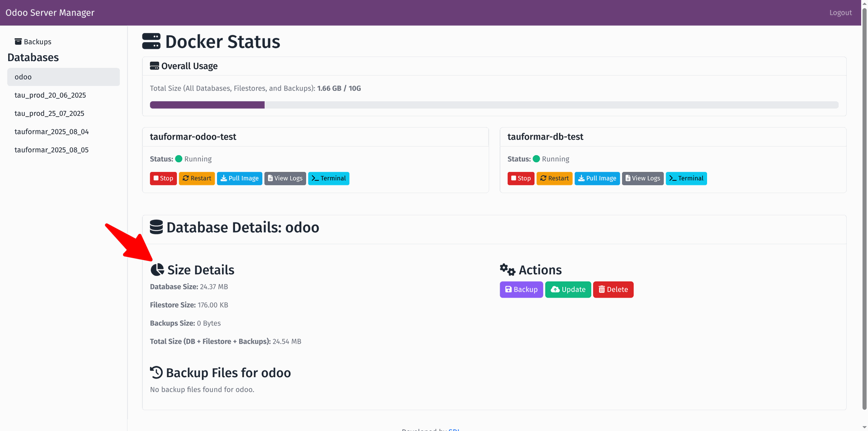
Task: Click the Docker Status server icon
Action: (x=151, y=41)
